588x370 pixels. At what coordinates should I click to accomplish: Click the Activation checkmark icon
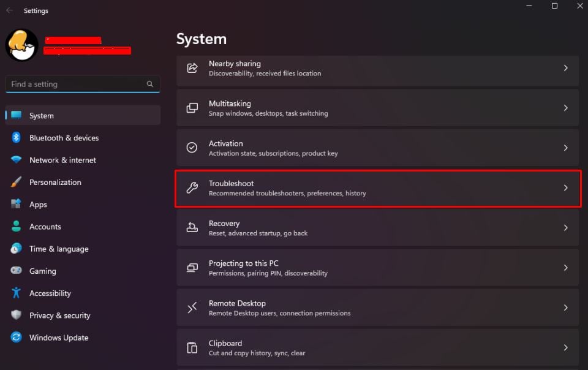[192, 148]
